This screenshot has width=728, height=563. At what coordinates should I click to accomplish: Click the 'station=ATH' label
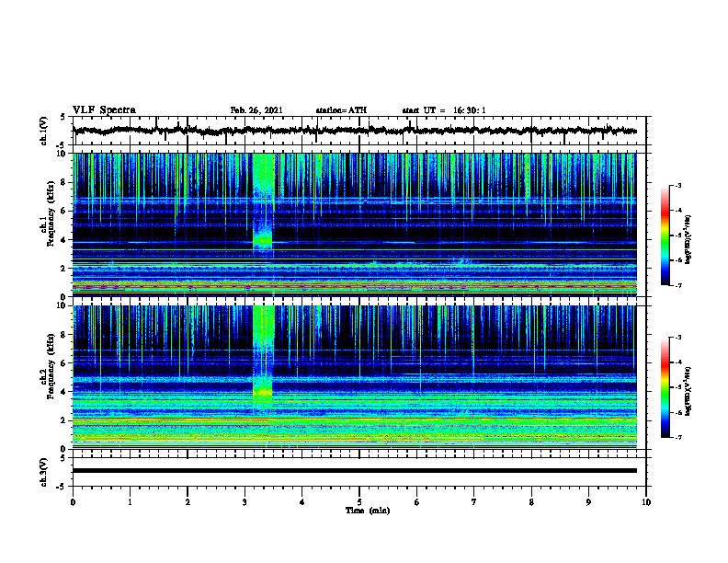point(341,110)
